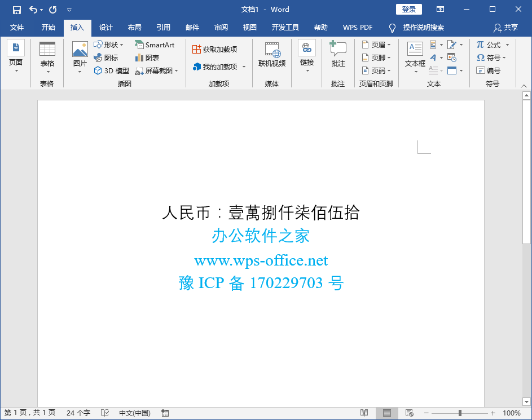
Task: Insert a 3D 模型
Action: click(112, 70)
